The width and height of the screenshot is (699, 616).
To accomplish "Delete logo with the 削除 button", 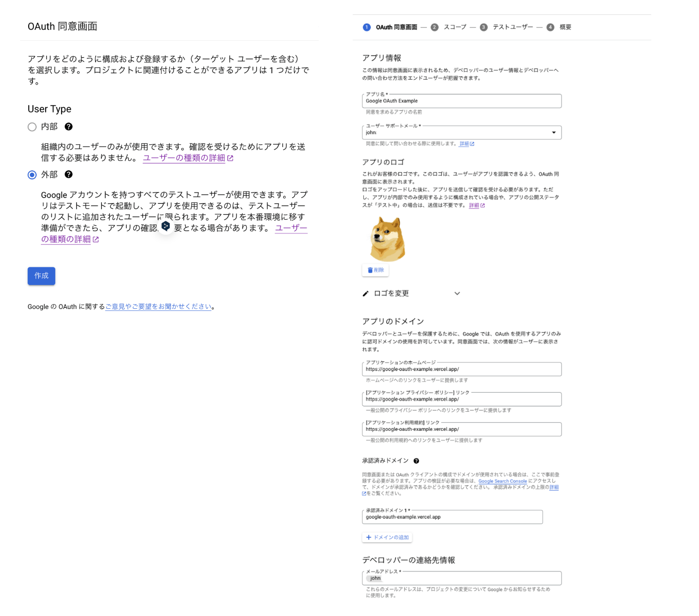I will pyautogui.click(x=375, y=270).
